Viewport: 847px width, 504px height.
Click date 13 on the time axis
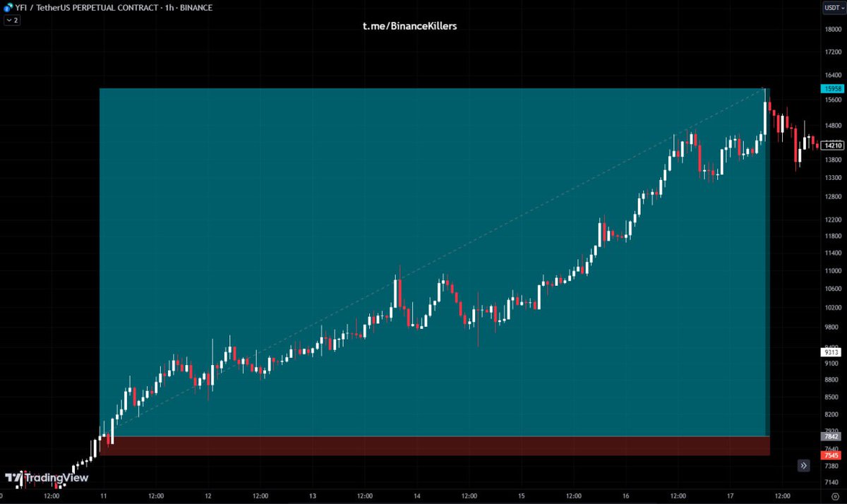(x=313, y=496)
